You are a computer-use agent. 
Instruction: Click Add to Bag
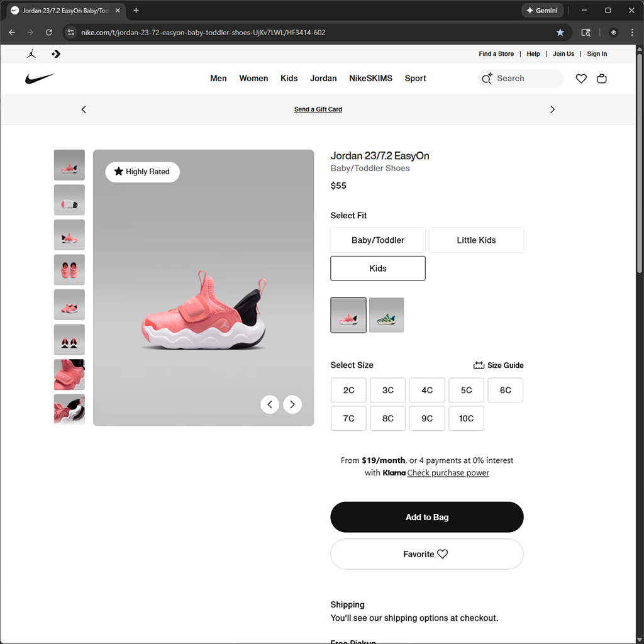click(427, 517)
